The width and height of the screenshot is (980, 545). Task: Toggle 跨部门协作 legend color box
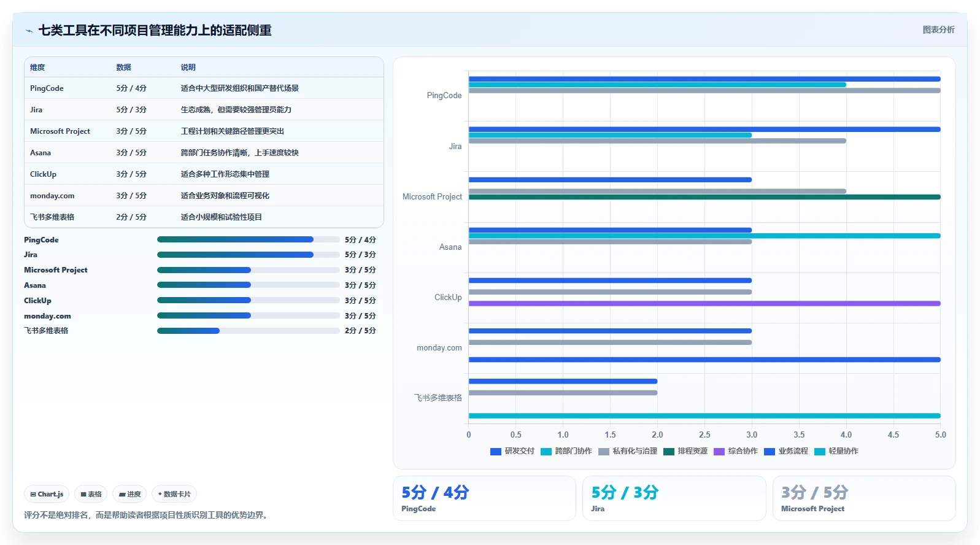[x=546, y=452]
